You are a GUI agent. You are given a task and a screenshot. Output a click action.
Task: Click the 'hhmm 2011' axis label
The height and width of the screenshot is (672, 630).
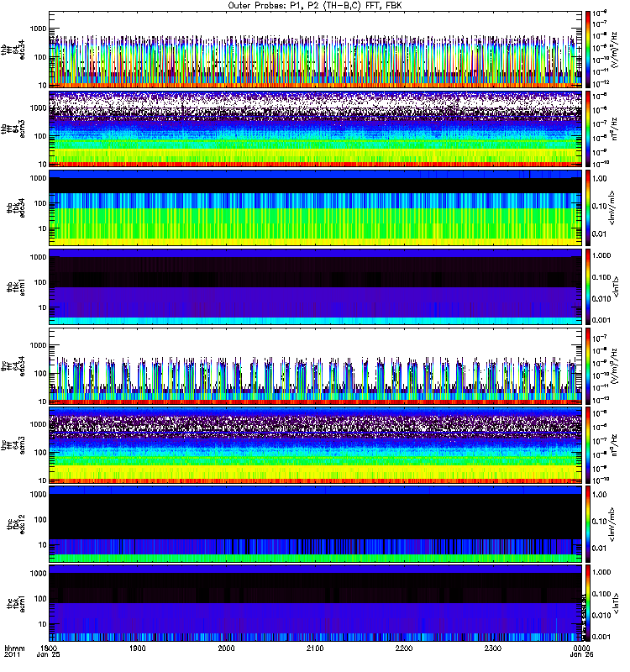14,652
